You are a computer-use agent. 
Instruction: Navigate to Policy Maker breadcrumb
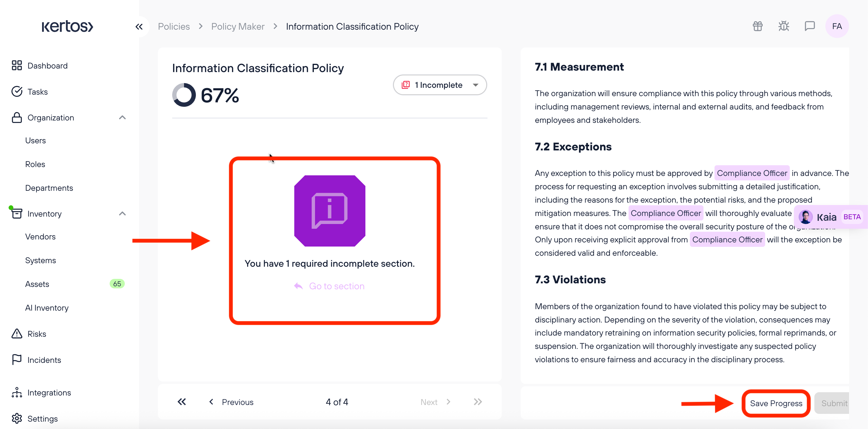(238, 27)
